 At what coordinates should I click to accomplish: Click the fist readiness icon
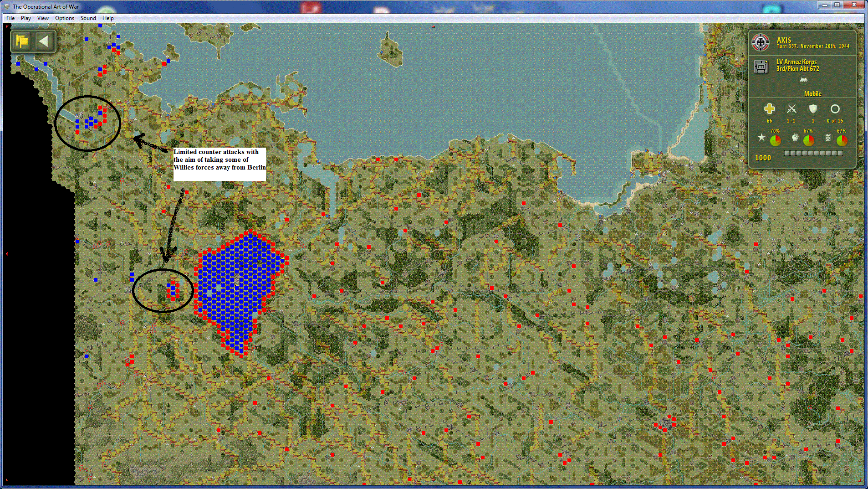(x=795, y=137)
